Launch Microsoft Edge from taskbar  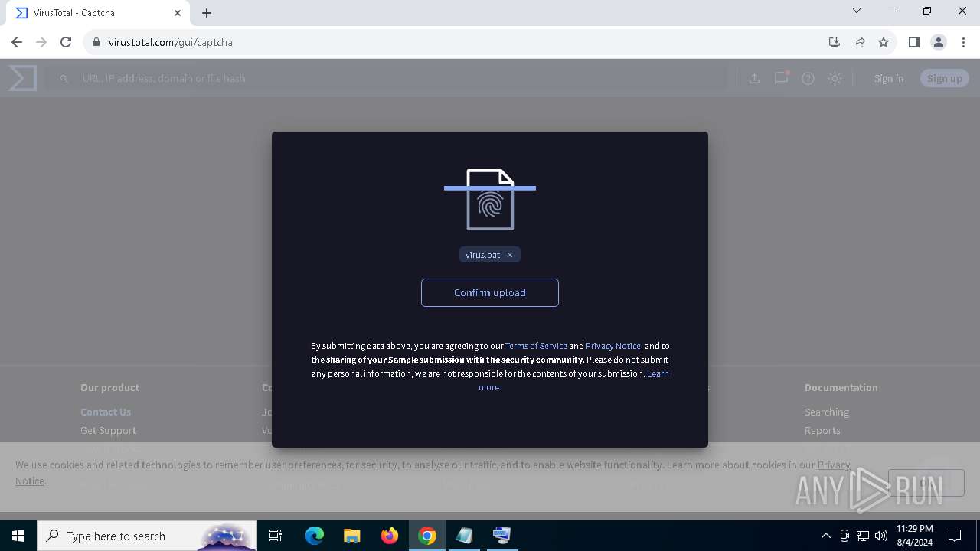point(315,536)
